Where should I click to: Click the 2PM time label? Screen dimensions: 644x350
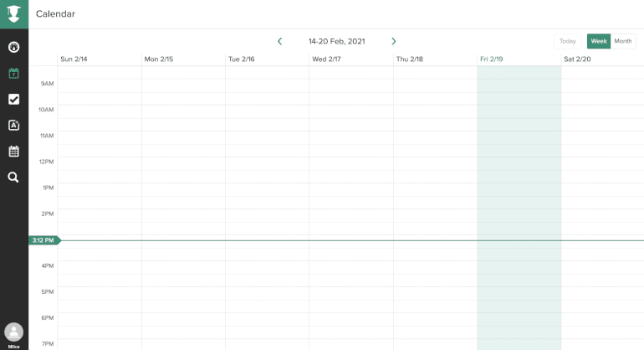point(48,214)
